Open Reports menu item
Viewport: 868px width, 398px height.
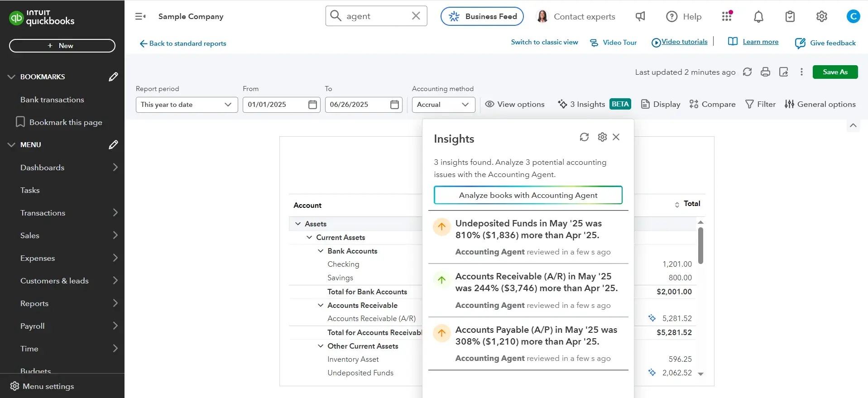[x=62, y=303]
